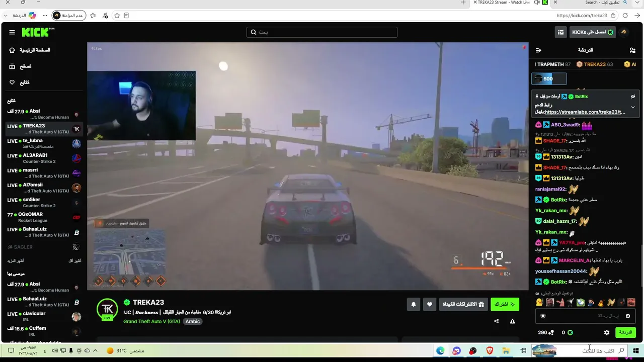
Task: Click the ABO_3wad9 username in chat
Action: click(566, 125)
